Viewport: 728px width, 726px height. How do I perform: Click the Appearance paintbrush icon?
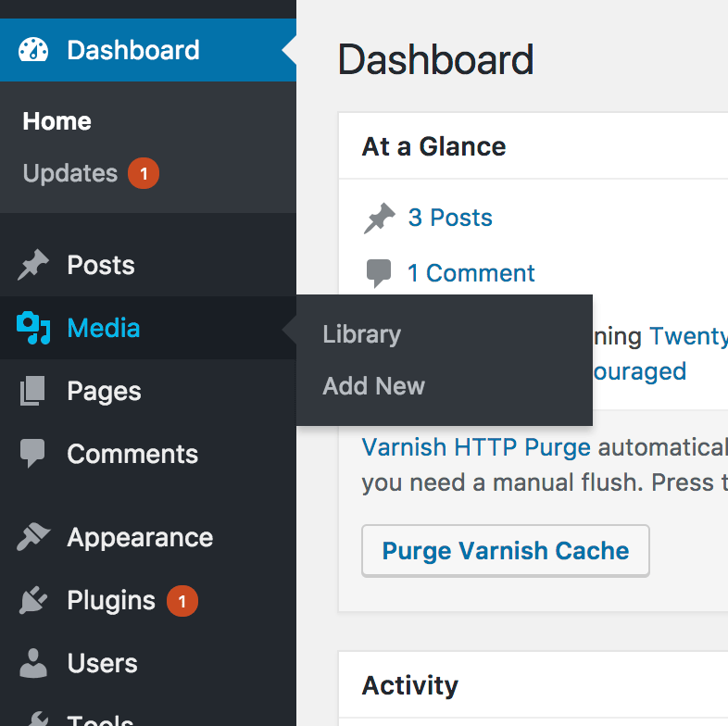click(33, 538)
